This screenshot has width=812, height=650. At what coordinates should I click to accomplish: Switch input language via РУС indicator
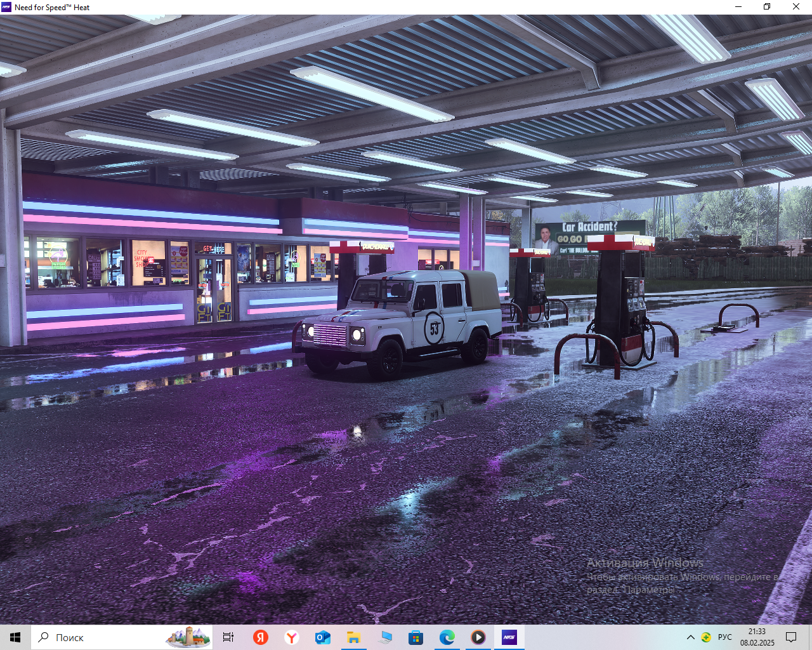(x=725, y=637)
